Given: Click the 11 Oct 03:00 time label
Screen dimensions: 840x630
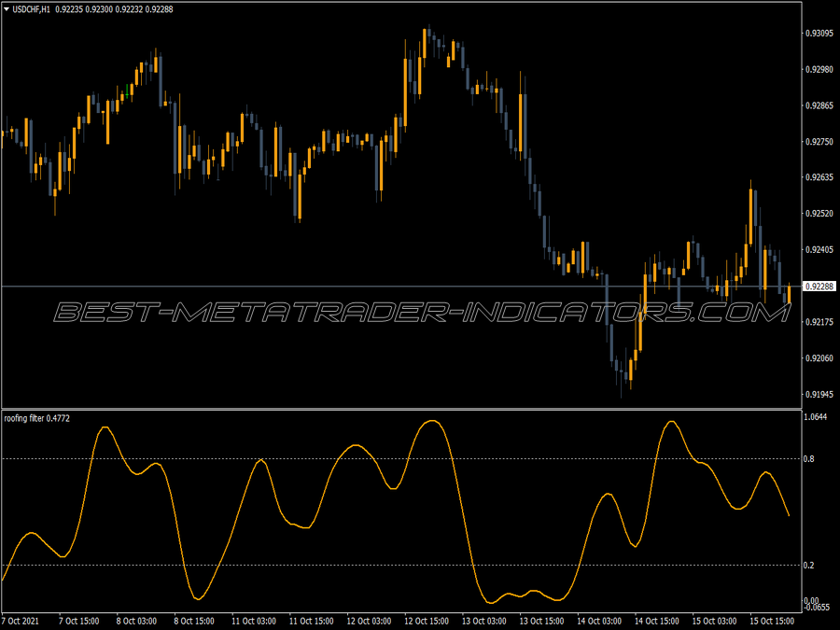Looking at the screenshot, I should click(253, 621).
